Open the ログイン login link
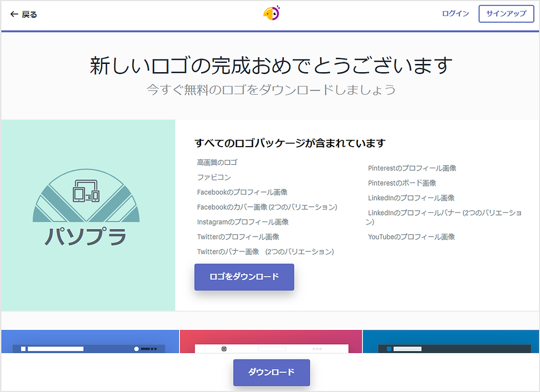This screenshot has height=392, width=540. point(455,14)
